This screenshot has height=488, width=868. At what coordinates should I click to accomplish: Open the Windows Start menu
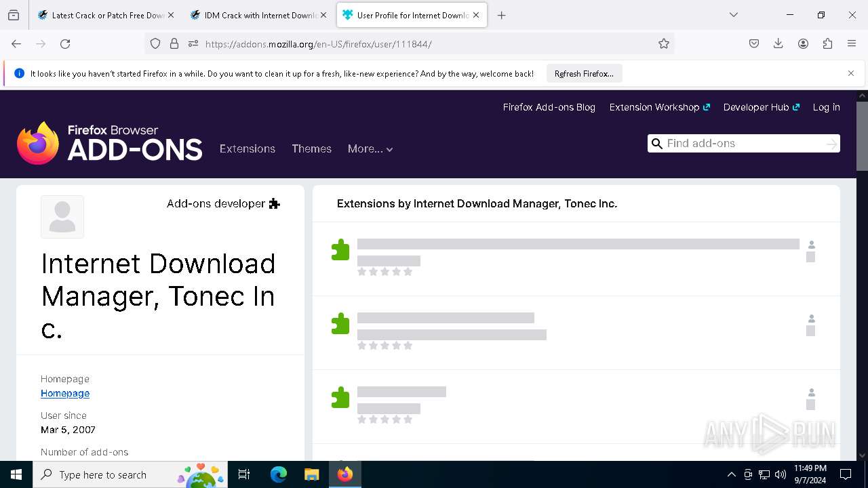[16, 474]
